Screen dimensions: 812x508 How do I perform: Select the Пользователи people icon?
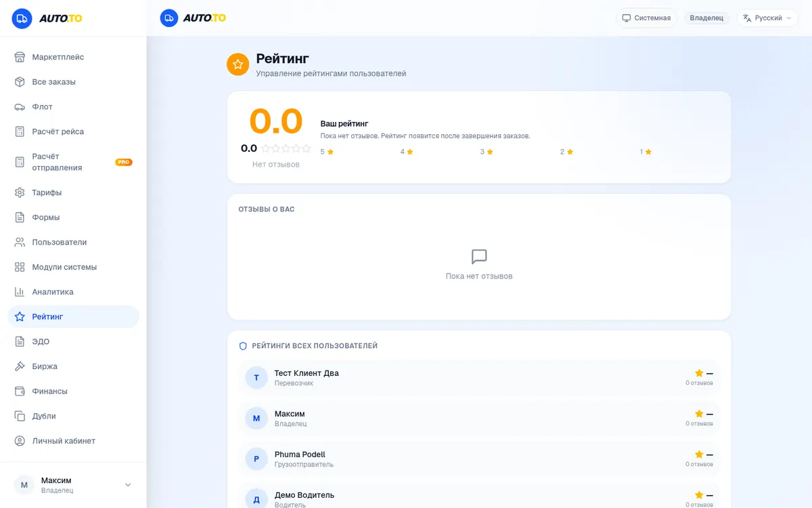point(20,242)
